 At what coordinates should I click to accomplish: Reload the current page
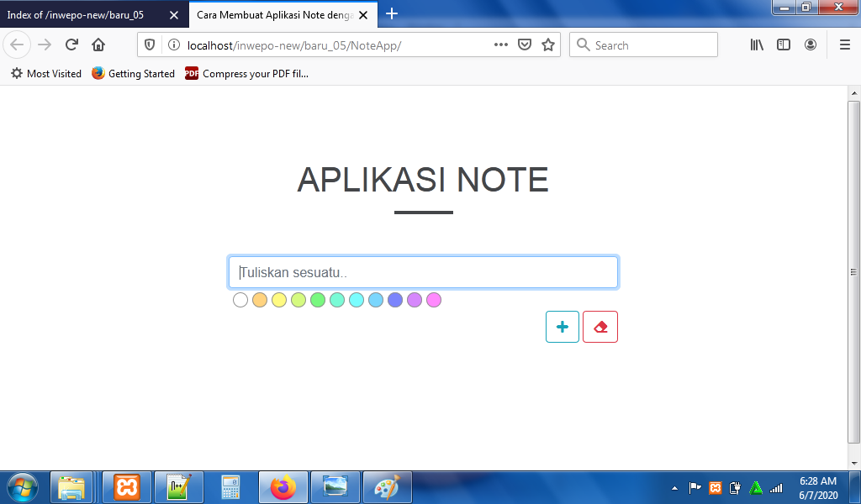(72, 45)
